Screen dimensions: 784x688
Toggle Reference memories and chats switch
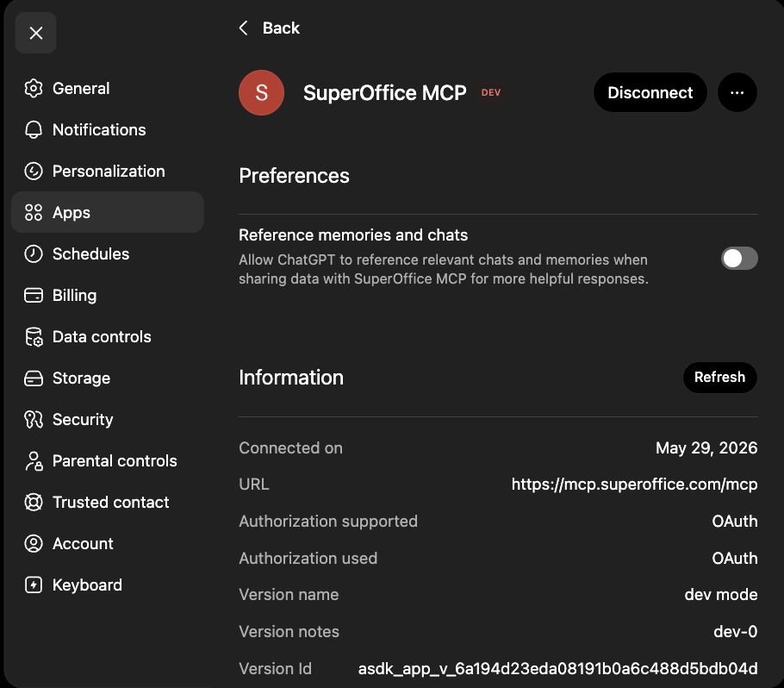(739, 259)
